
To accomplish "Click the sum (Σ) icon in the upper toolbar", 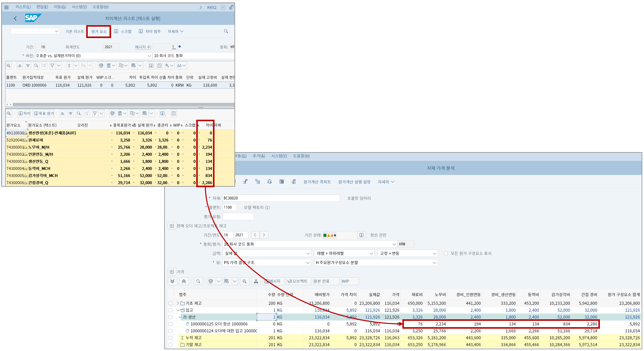I will [x=69, y=66].
